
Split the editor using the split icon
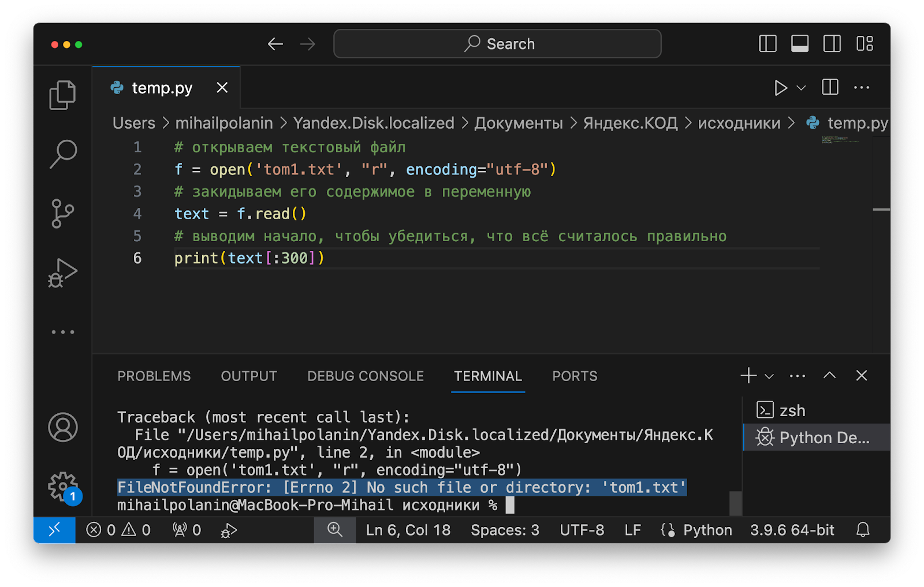830,87
